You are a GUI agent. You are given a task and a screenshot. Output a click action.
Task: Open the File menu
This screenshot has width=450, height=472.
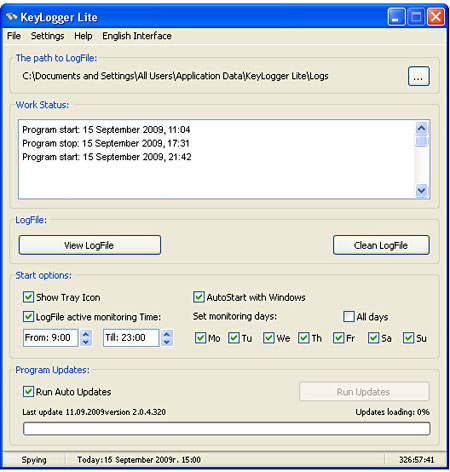click(x=14, y=36)
